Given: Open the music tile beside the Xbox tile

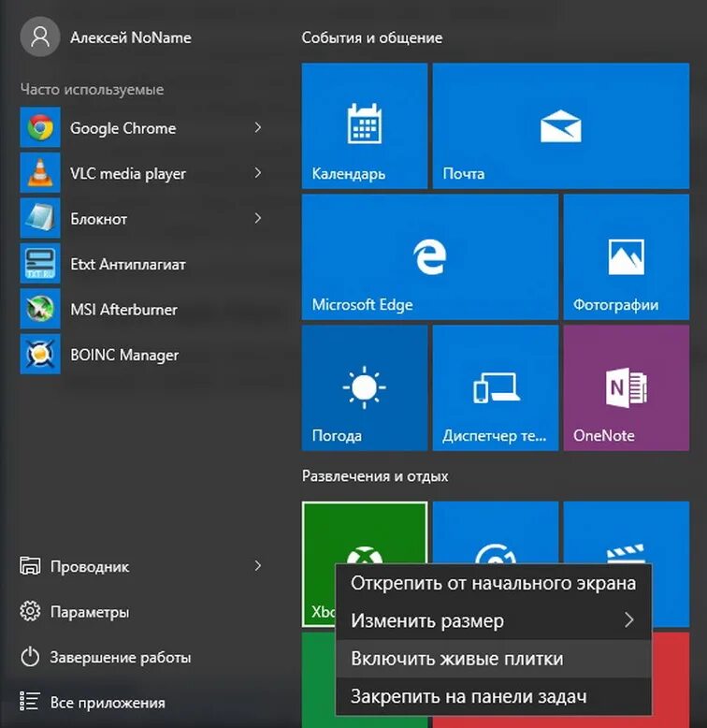Looking at the screenshot, I should [x=496, y=531].
